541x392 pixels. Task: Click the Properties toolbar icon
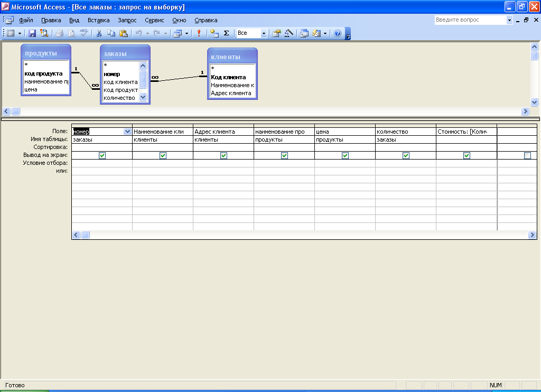[277, 33]
